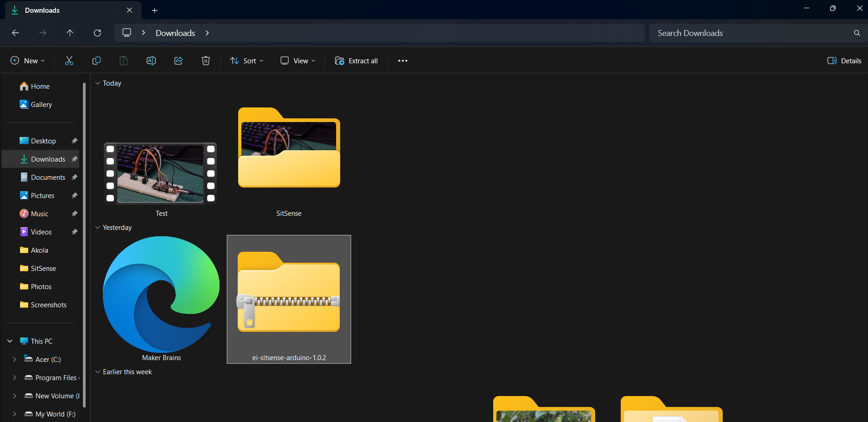Click the navigation pane scrollbar
868x422 pixels.
[x=84, y=246]
